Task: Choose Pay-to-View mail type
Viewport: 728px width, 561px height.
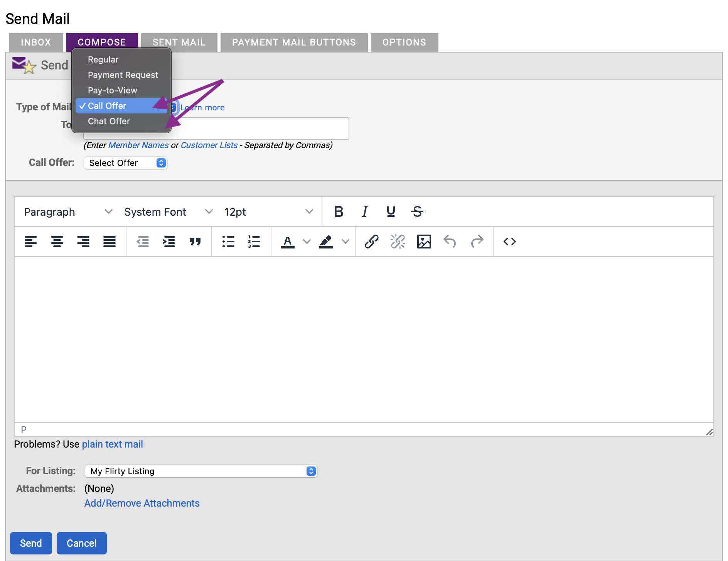Action: coord(121,90)
